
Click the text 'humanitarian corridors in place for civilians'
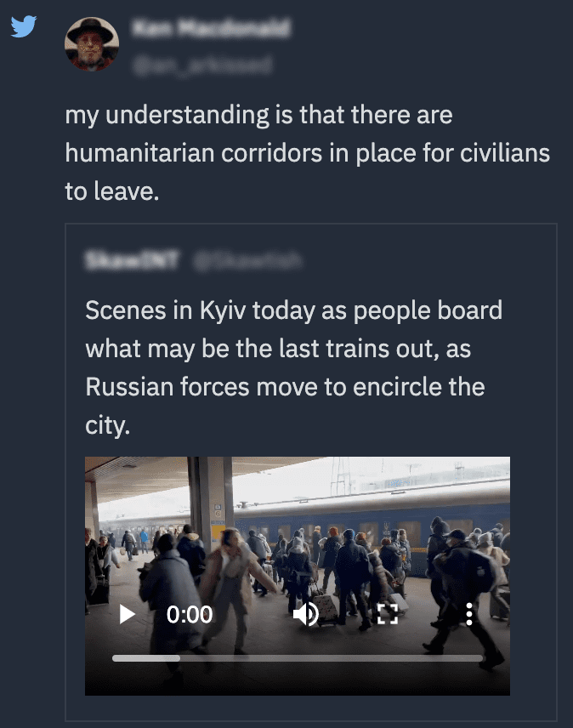[x=307, y=153]
